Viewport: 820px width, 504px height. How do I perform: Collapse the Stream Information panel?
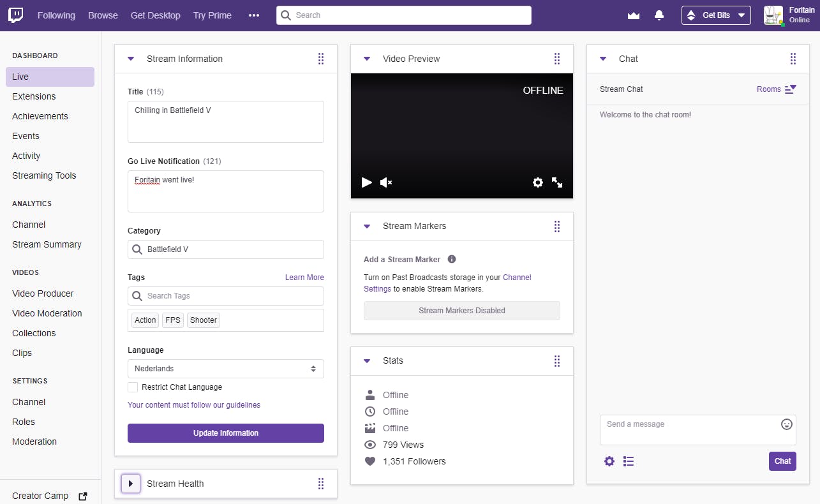coord(131,59)
